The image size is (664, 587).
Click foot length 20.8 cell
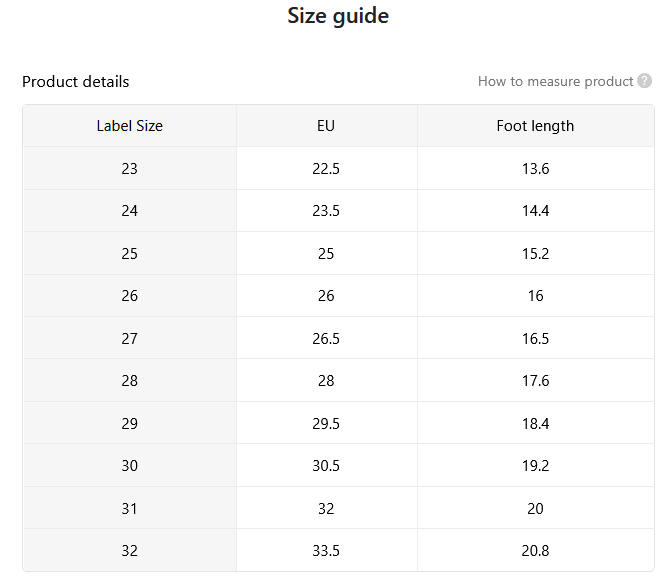pyautogui.click(x=536, y=550)
